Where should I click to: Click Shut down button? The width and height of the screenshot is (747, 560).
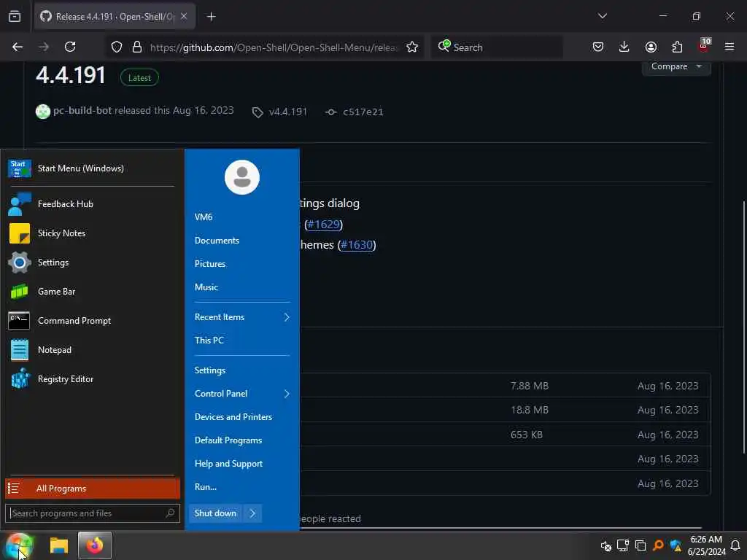click(215, 513)
